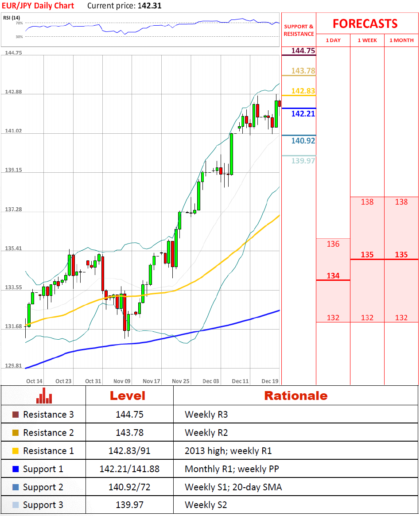Click the light blue Support 3 color square

(x=16, y=505)
